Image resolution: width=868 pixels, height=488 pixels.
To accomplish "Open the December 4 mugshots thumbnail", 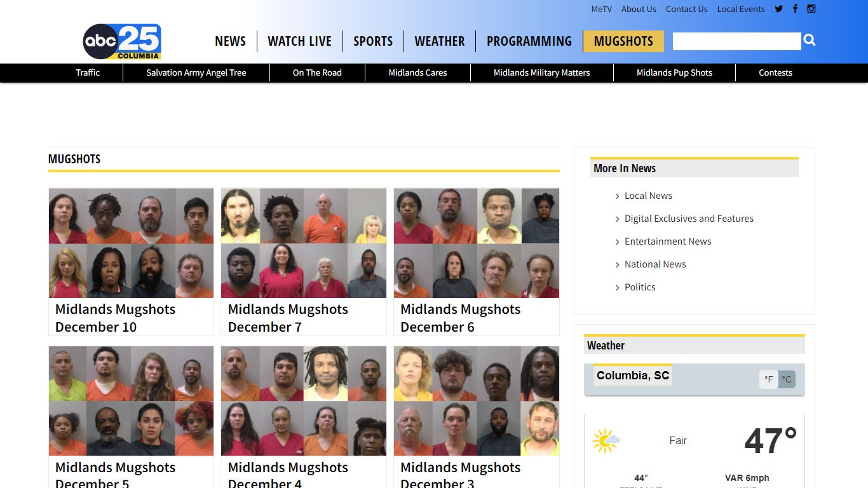I will click(304, 401).
